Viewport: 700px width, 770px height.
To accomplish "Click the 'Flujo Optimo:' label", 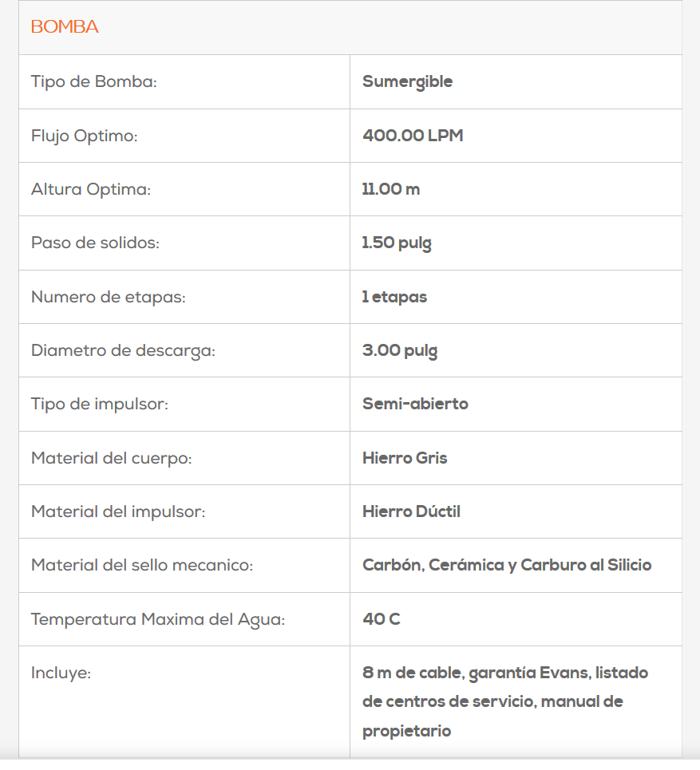I will (85, 136).
